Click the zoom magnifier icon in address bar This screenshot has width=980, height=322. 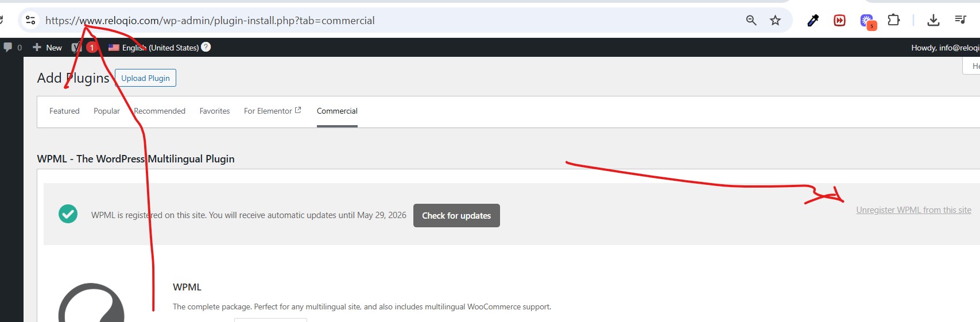751,20
